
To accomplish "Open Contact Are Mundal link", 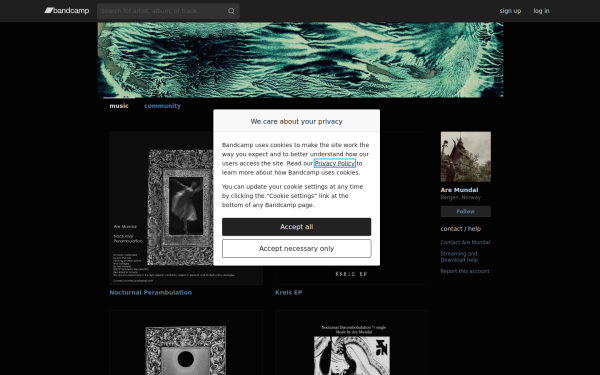I will (x=465, y=242).
